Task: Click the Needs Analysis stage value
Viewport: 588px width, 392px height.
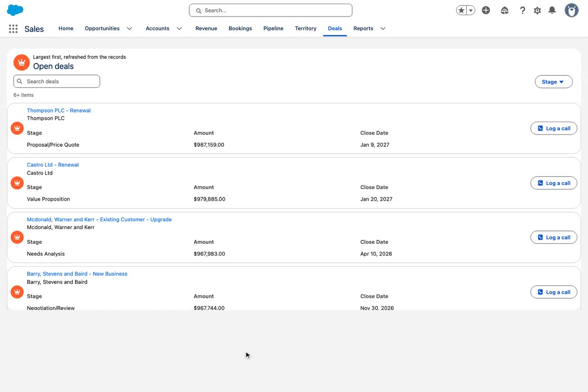Action: tap(46, 254)
